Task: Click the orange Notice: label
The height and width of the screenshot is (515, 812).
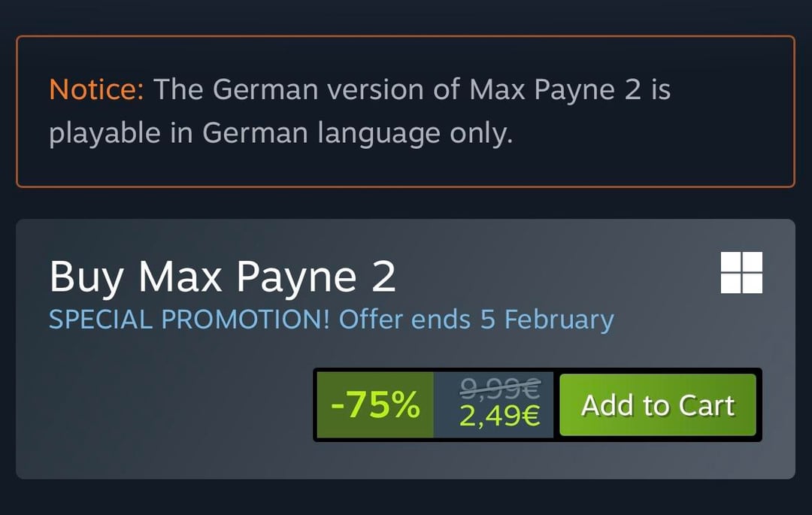Action: (x=96, y=90)
